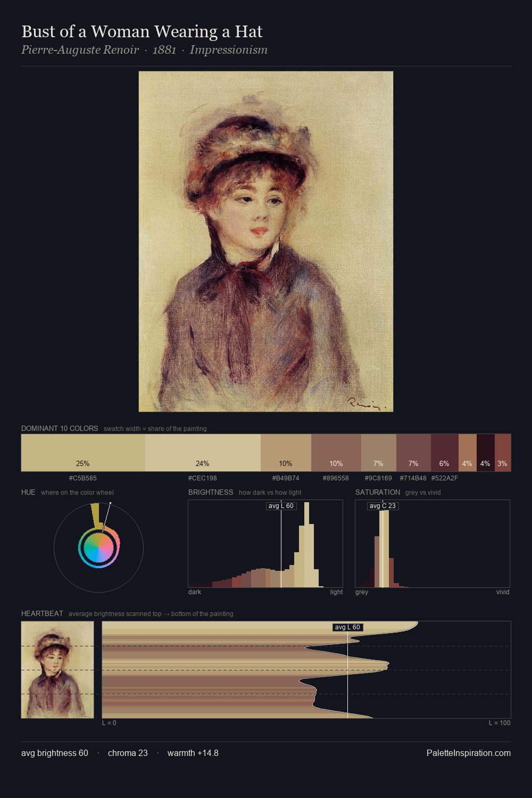Click the 'dark' axis label under brightness
Image resolution: width=532 pixels, height=798 pixels.
tap(195, 592)
